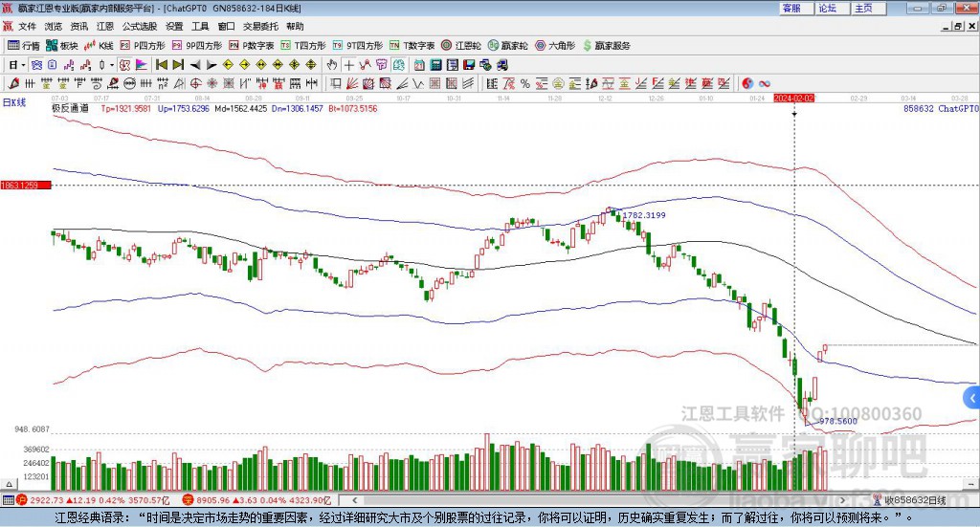This screenshot has height=527, width=980.
Task: Open 赢家服务 with the dollar icon
Action: tap(606, 46)
